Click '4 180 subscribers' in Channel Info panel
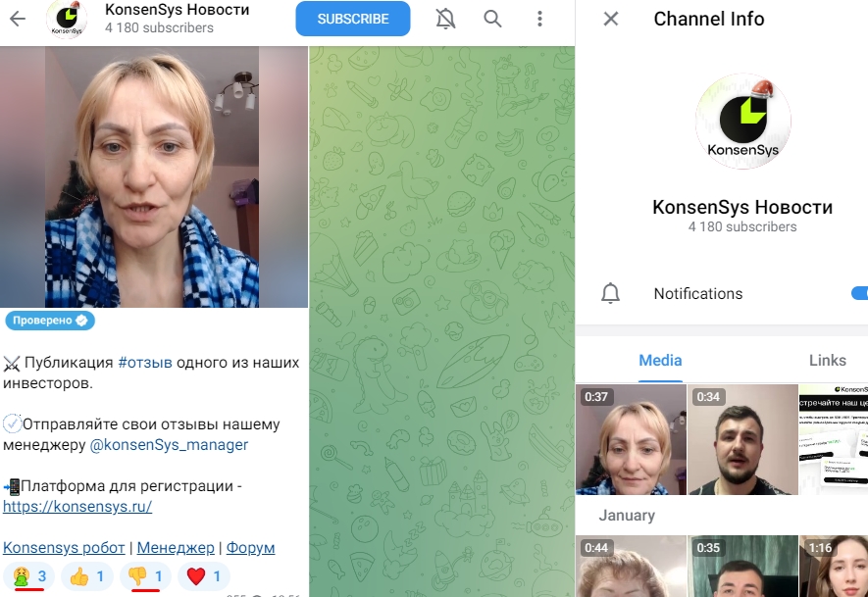Screen dimensions: 868x597 pos(742,226)
